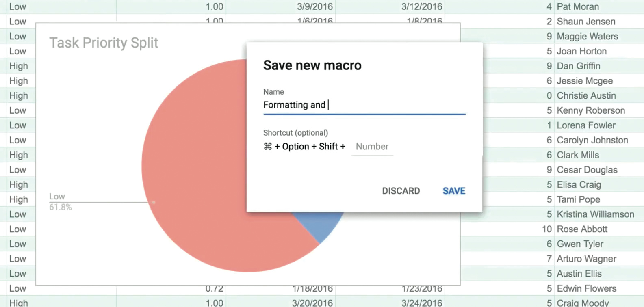Select the 3/9/2016 date cell

pos(314,6)
